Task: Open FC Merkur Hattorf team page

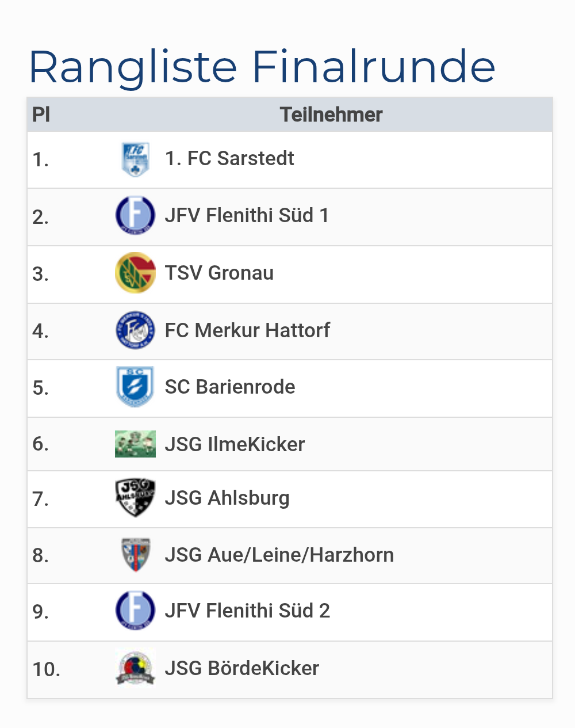Action: (247, 330)
